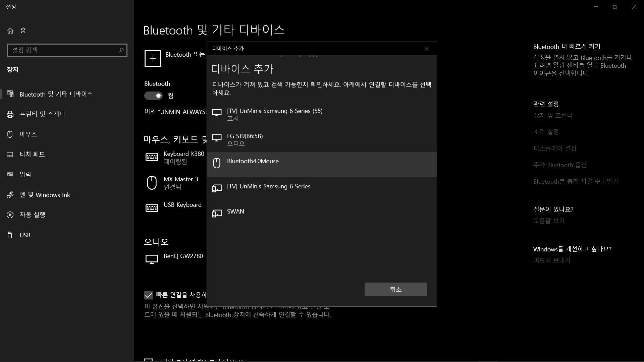Click the SWAN device icon
The image size is (644, 362).
click(x=217, y=214)
